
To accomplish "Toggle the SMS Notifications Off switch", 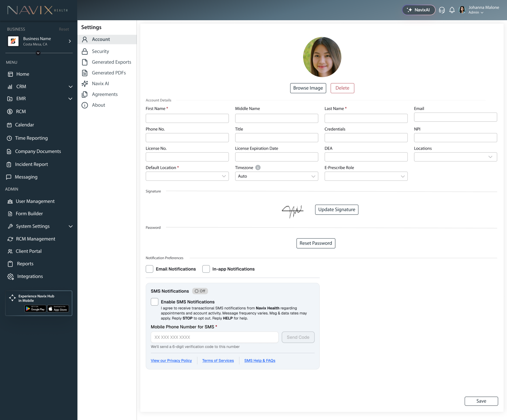I will (x=200, y=291).
